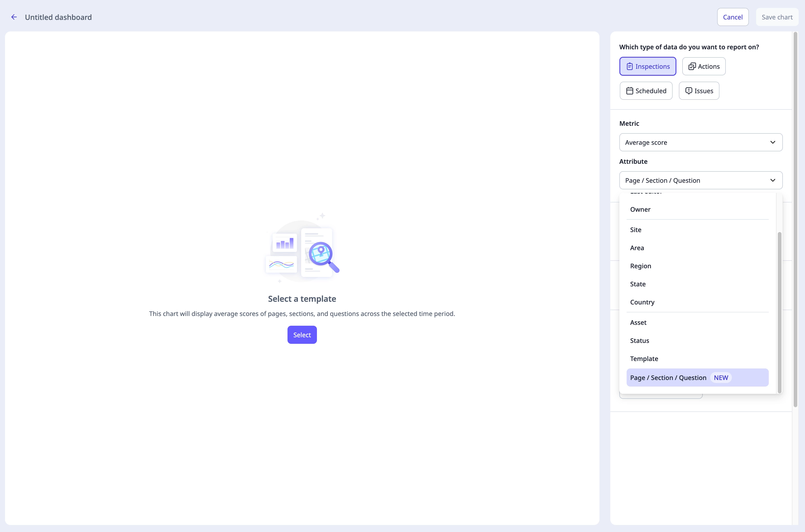This screenshot has width=805, height=532.
Task: Choose Status from the attribute list
Action: pyautogui.click(x=697, y=340)
